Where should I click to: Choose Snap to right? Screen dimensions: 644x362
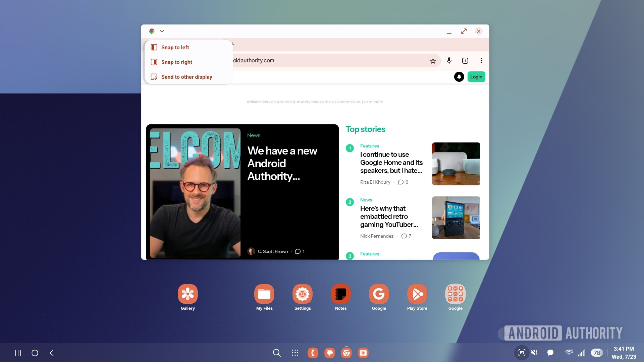pyautogui.click(x=176, y=62)
